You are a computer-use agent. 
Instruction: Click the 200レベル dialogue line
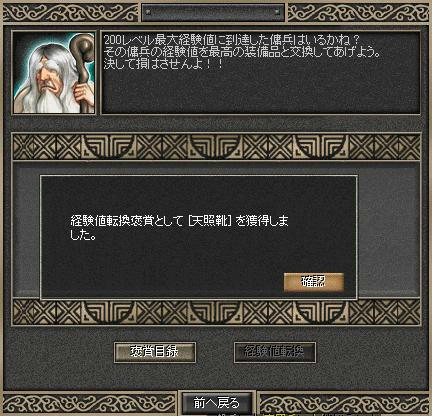coord(231,41)
